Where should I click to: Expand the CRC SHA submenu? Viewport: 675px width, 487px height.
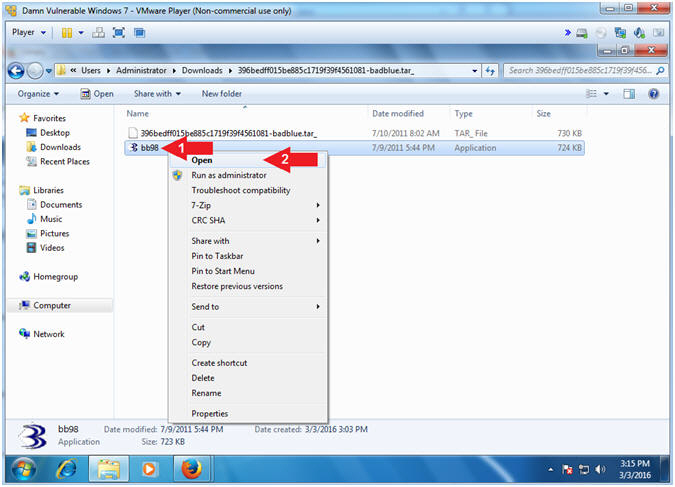(x=248, y=220)
